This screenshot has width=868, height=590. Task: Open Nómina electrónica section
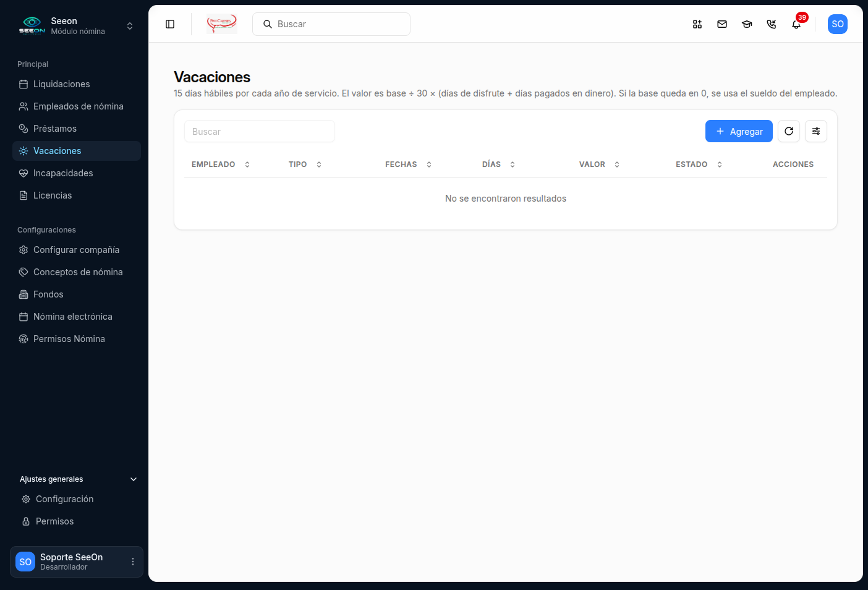click(x=77, y=317)
